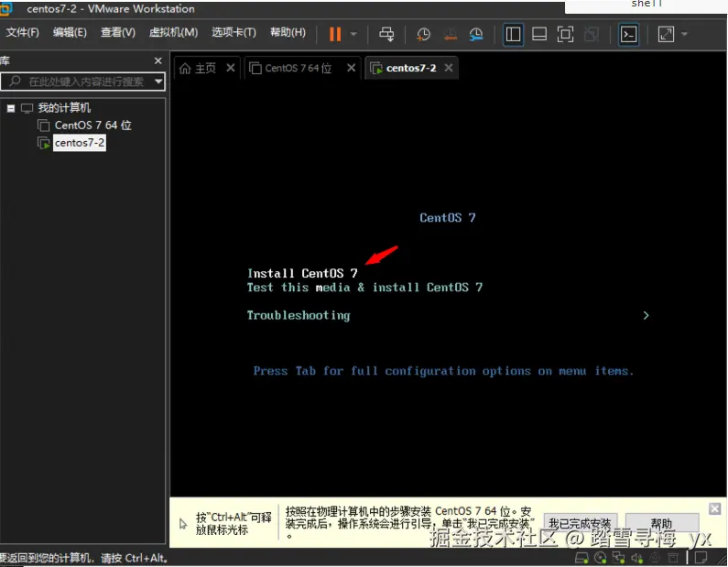Revert the VM to its previous snapshot

click(450, 35)
